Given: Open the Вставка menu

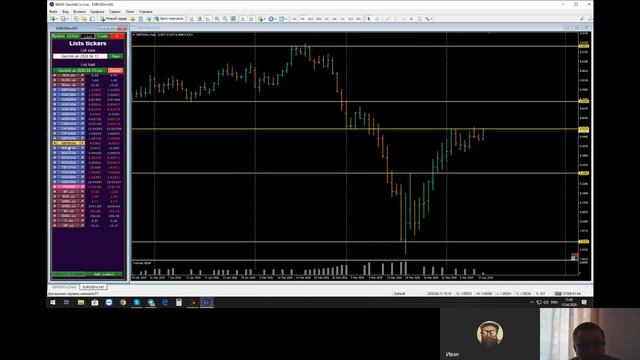Looking at the screenshot, I should click(x=79, y=12).
